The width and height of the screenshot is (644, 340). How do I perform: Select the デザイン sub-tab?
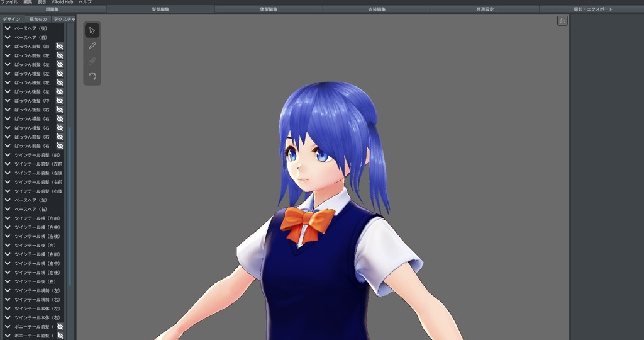click(12, 19)
